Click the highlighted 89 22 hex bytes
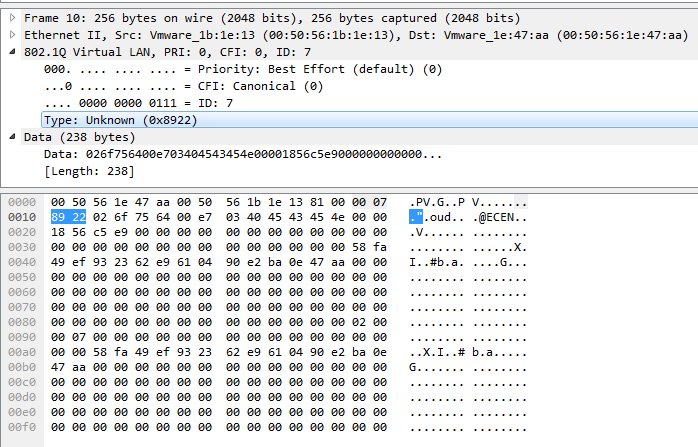Image resolution: width=698 pixels, height=447 pixels. 70,216
